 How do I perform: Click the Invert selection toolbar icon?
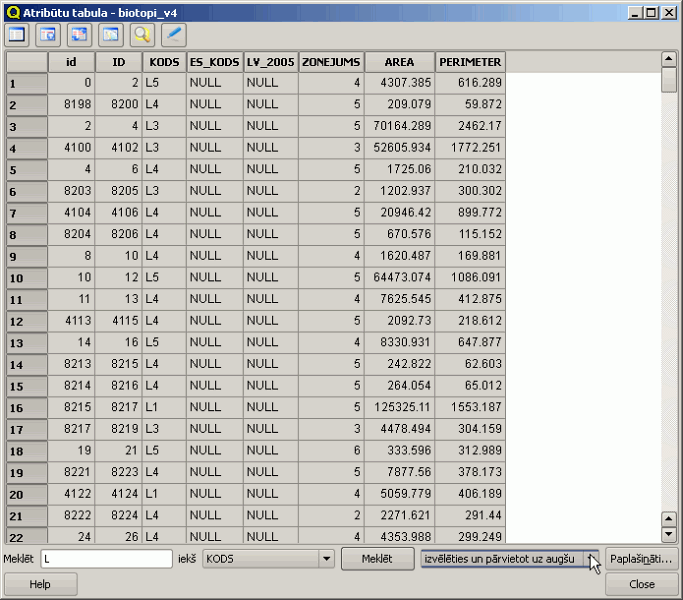tap(79, 34)
